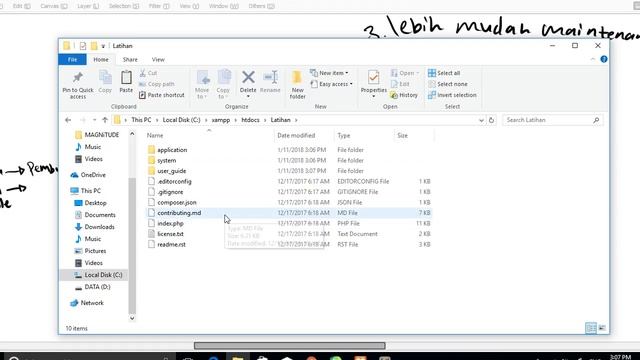Open Pictures in navigation pane
640x360 pixels.
point(95,251)
